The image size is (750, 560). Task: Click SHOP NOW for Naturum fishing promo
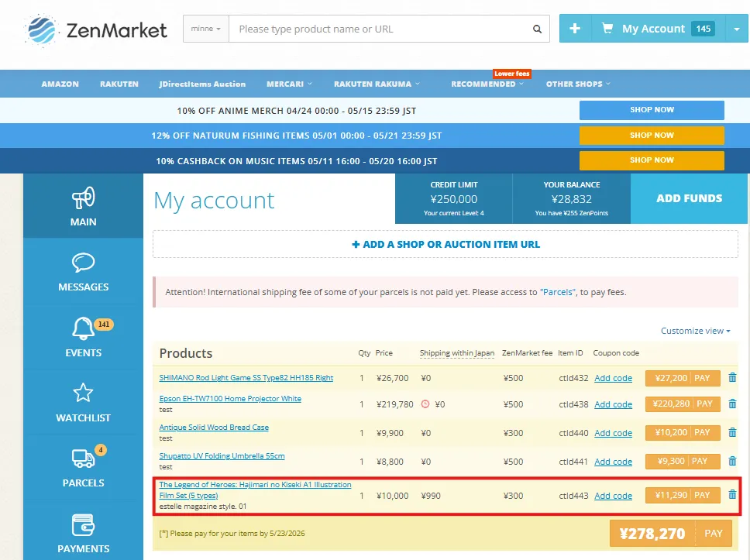(x=652, y=136)
